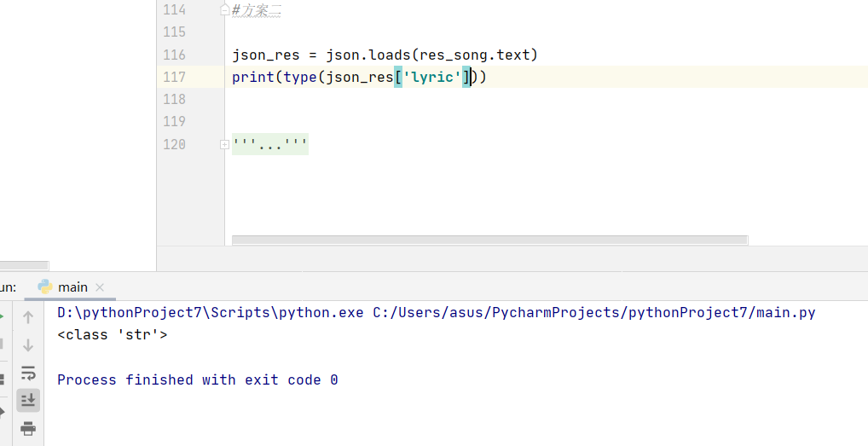Collapse the fold marker beside the #方案二 comment
The image size is (868, 446).
[x=225, y=10]
